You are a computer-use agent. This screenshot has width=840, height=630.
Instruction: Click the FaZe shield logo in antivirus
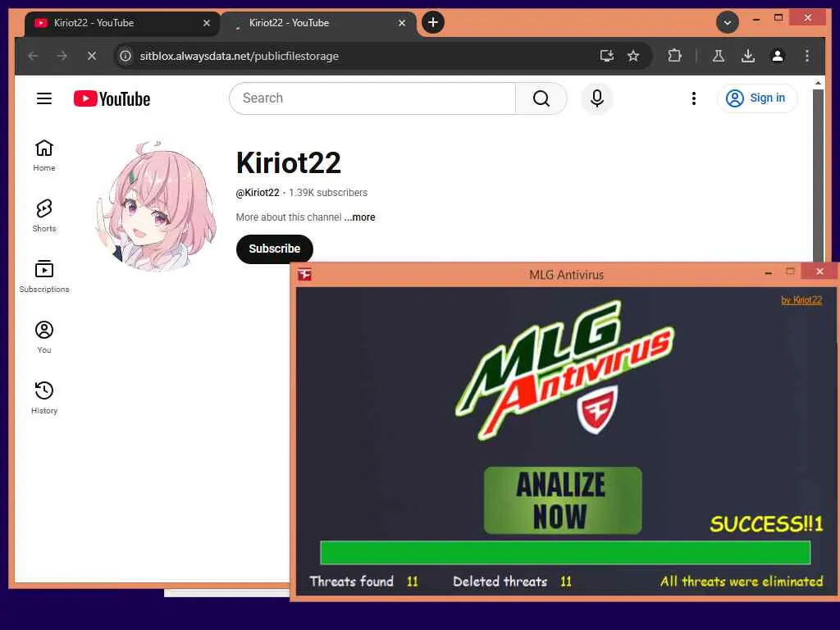(x=597, y=410)
